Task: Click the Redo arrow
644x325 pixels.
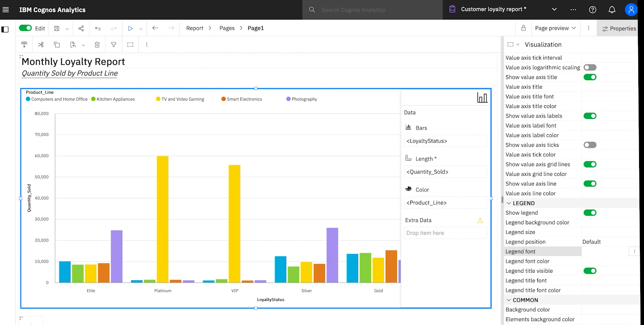Action: [114, 28]
